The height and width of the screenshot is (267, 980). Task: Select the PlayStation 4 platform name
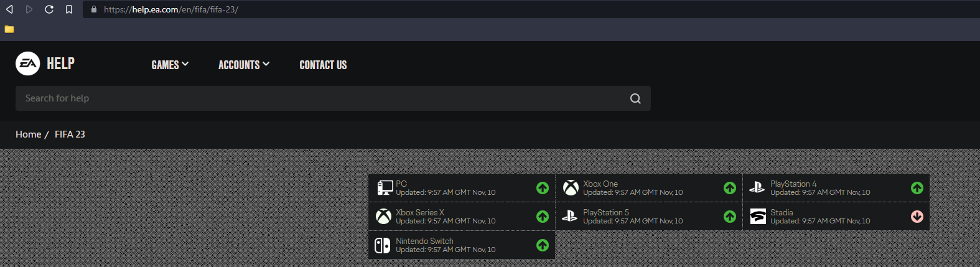(793, 184)
